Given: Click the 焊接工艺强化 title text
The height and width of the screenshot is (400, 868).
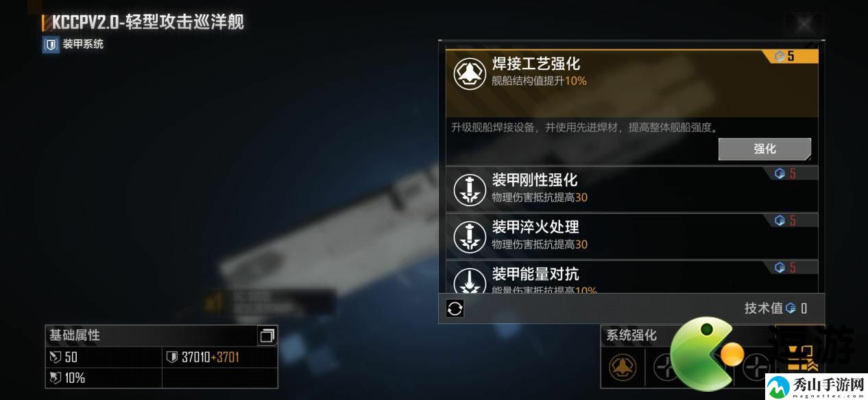Looking at the screenshot, I should (x=536, y=64).
